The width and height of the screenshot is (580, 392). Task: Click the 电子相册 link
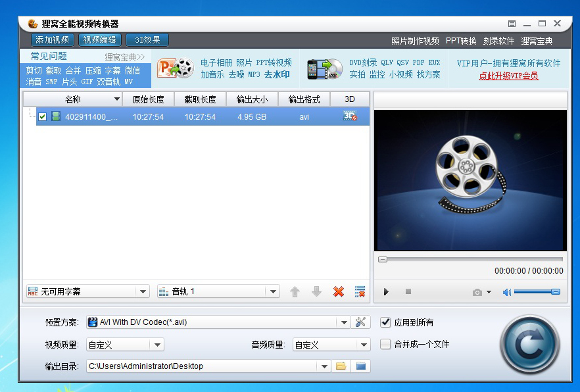pos(216,62)
